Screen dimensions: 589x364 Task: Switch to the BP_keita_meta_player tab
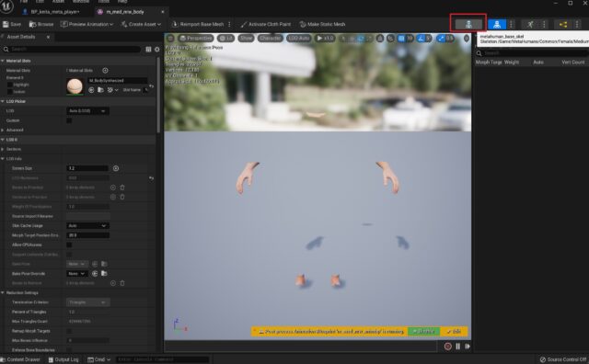55,12
